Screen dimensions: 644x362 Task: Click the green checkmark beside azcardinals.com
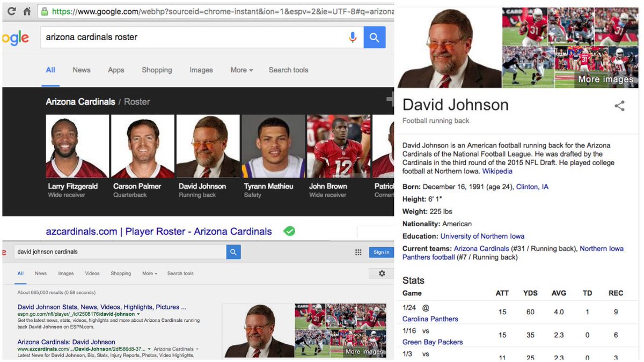pos(289,231)
